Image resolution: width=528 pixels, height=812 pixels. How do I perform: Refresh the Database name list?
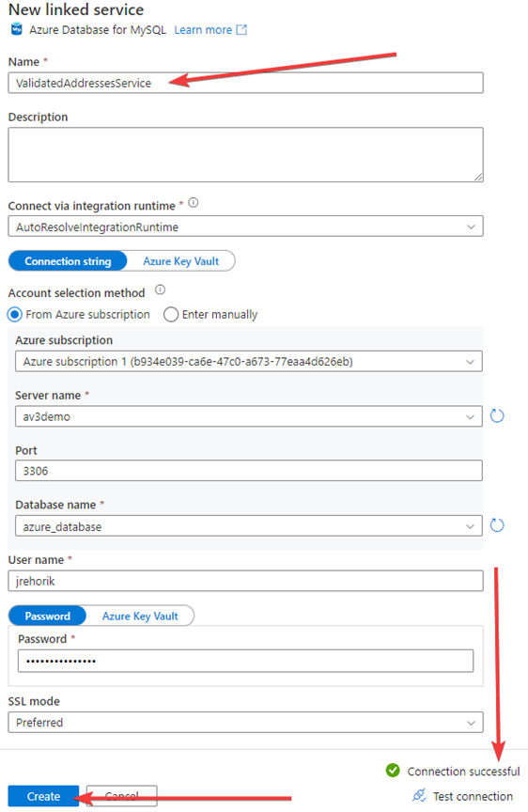[497, 525]
